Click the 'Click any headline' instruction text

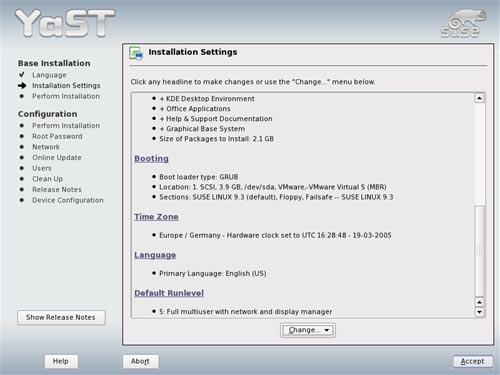pos(253,82)
